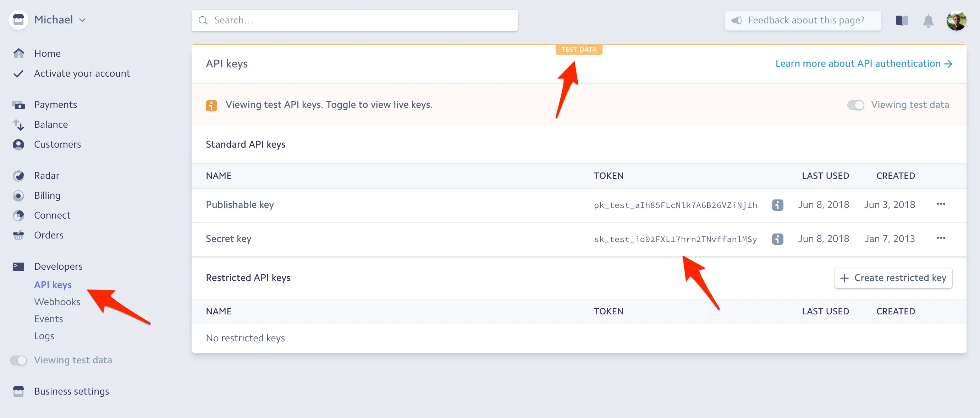Open the notification bell

tap(928, 21)
